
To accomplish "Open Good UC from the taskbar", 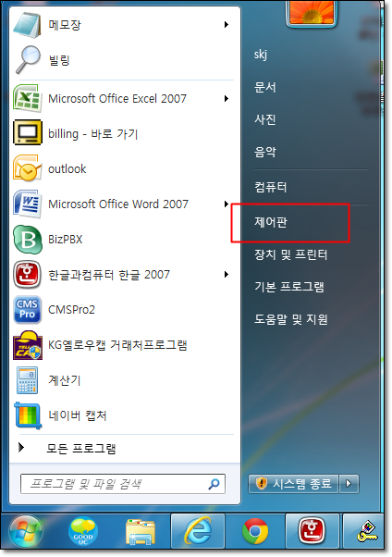I will [82, 532].
